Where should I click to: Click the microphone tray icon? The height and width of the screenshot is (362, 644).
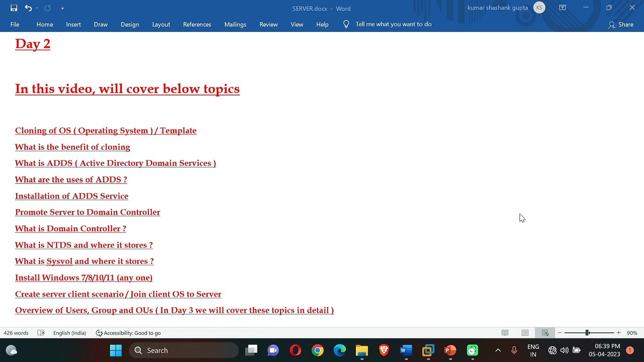[514, 350]
